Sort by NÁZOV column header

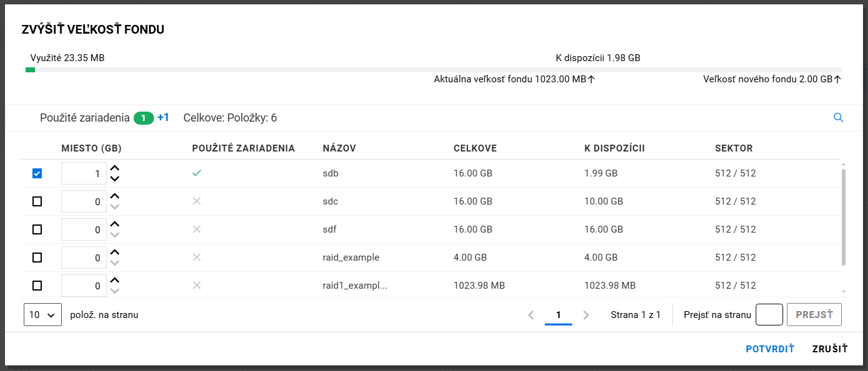339,148
